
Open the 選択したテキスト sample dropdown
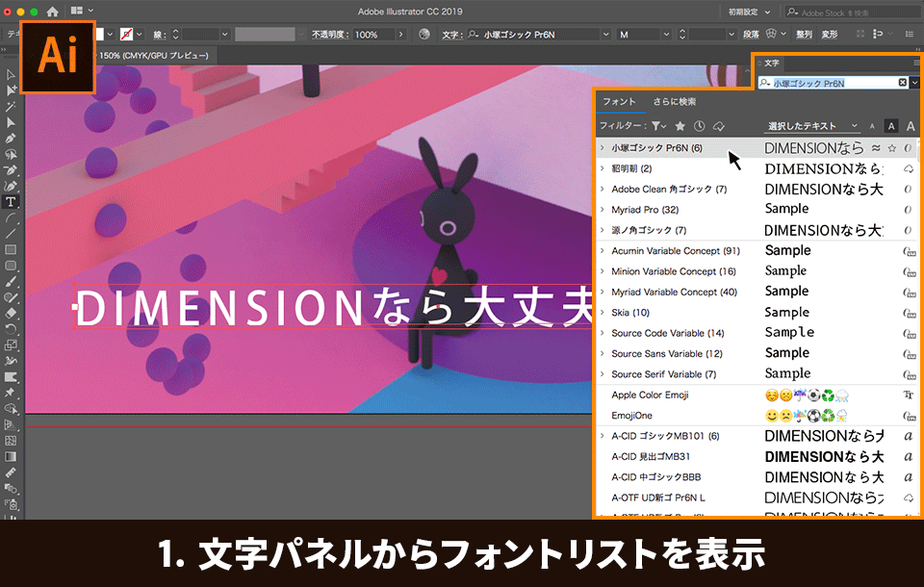tap(813, 126)
